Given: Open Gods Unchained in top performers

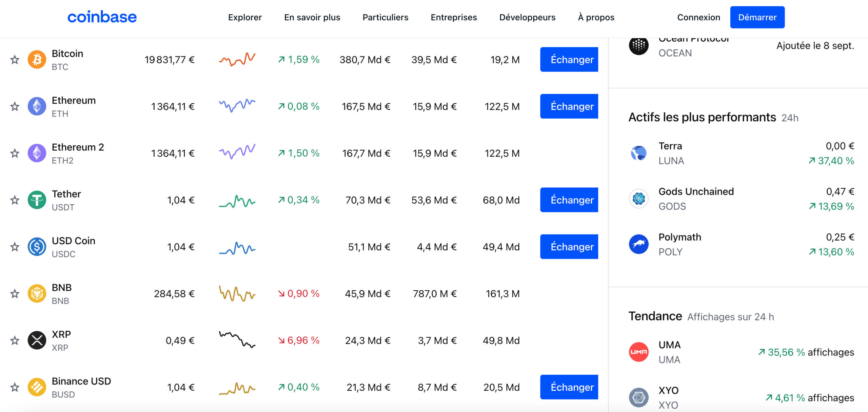Looking at the screenshot, I should point(741,199).
